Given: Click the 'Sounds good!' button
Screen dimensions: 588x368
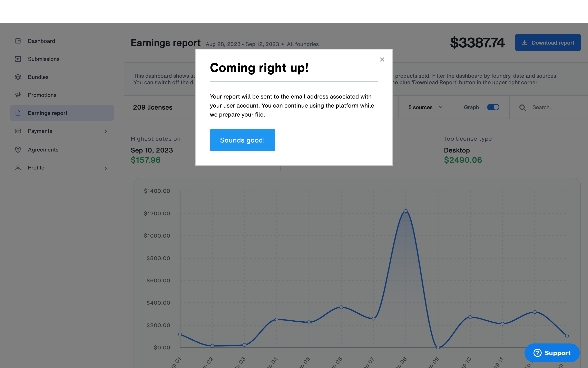Looking at the screenshot, I should click(242, 140).
